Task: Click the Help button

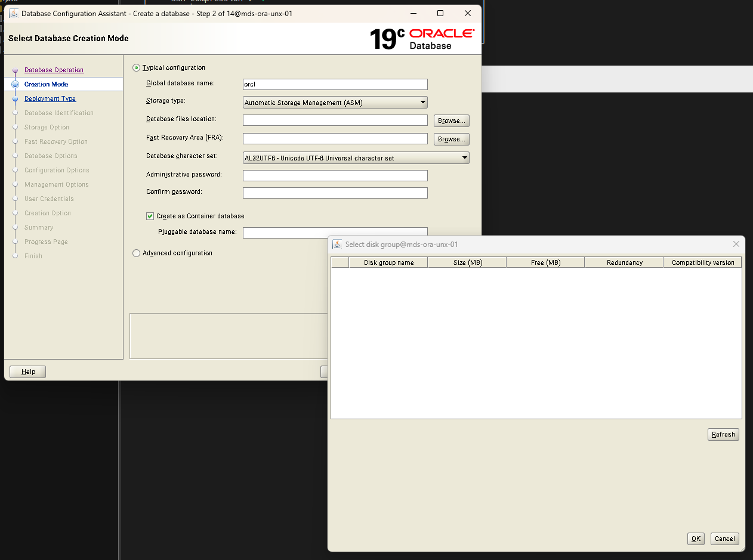Action: [28, 372]
